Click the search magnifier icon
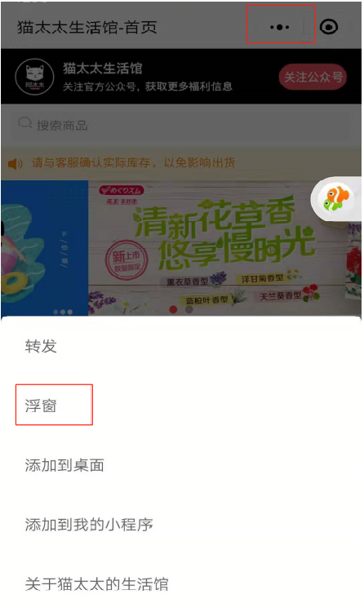 tap(25, 124)
